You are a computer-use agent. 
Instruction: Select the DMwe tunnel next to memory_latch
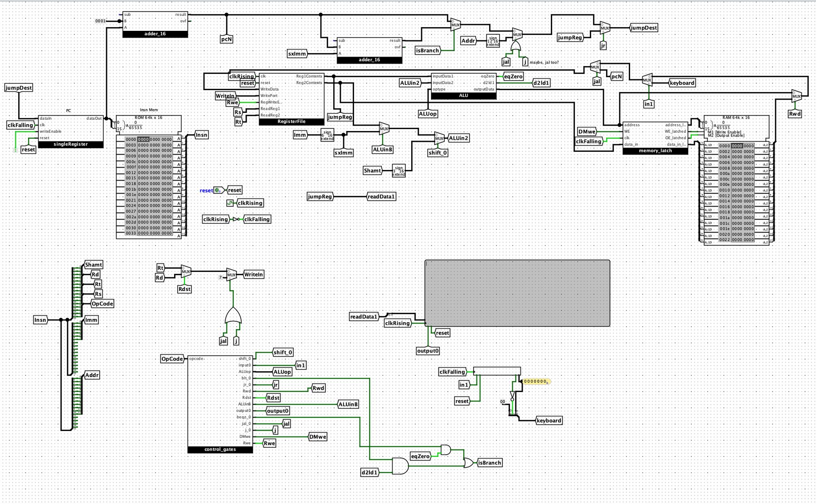587,131
